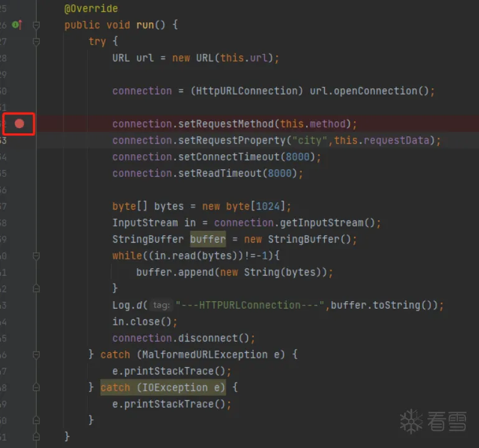This screenshot has width=479, height=448.
Task: Click the 'tag:' parameter hint in Log.d
Action: pos(161,306)
